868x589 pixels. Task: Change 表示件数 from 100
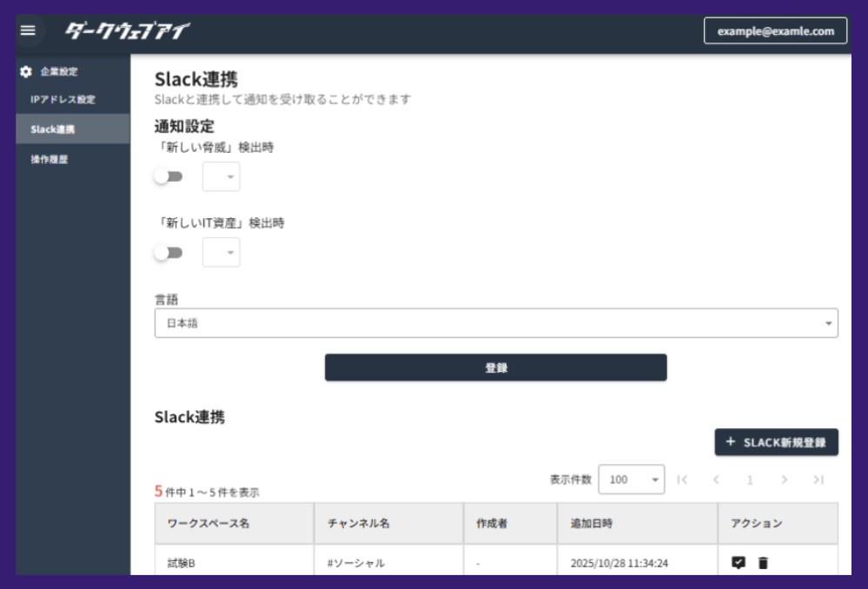coord(631,479)
